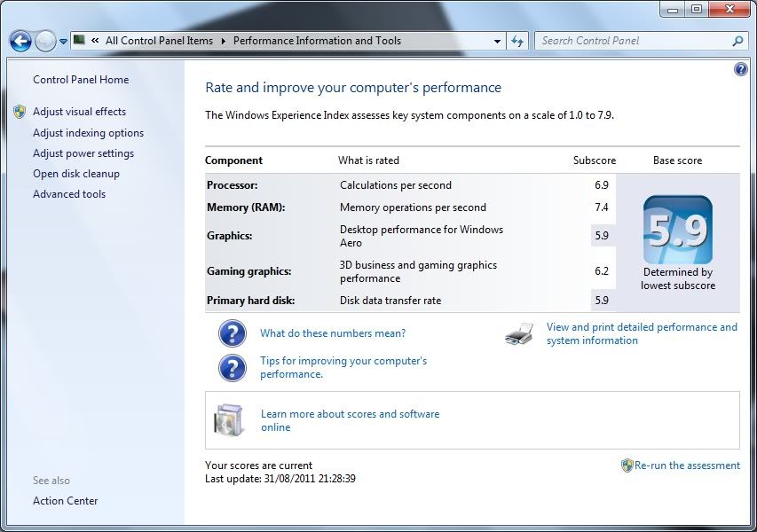Minimize the Control Panel window
This screenshot has width=757, height=532.
673,9
